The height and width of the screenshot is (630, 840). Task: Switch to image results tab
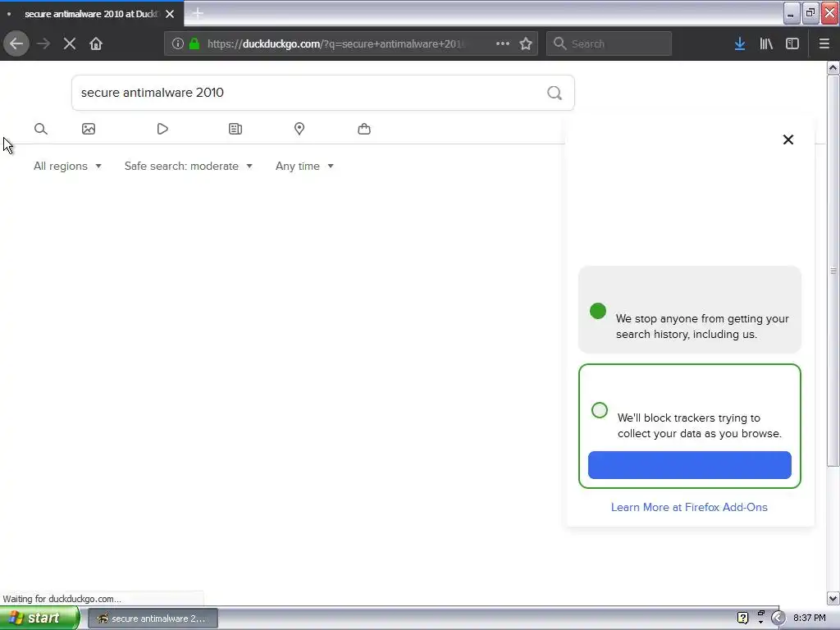(x=89, y=129)
